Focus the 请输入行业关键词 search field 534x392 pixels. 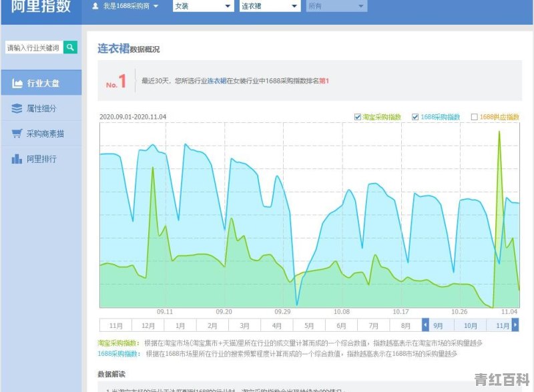click(x=34, y=47)
